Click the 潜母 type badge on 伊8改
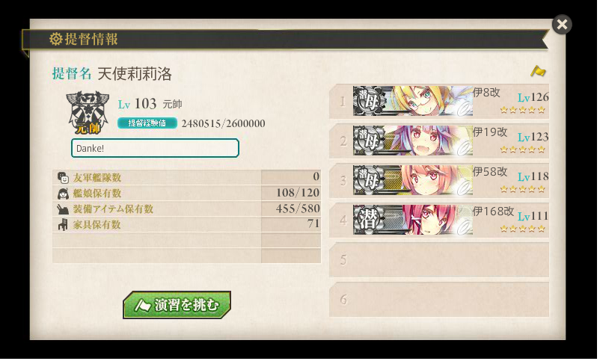The image size is (600, 364). (369, 101)
